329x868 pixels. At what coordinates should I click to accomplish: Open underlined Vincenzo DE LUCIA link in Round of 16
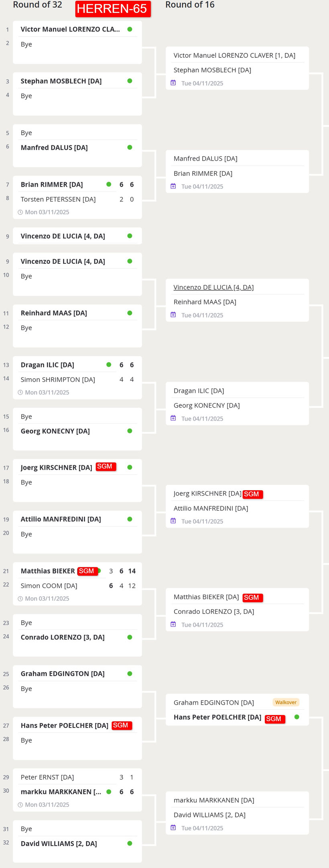tap(213, 287)
